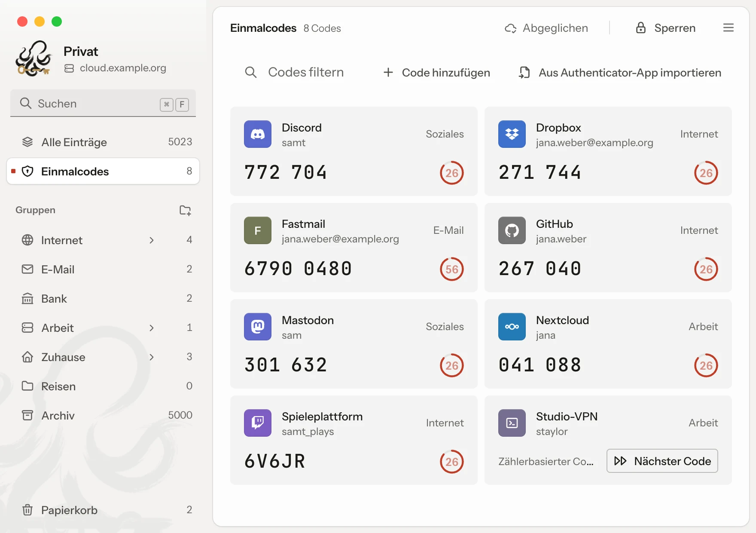Expand the Arbeit group chevron

pos(151,328)
